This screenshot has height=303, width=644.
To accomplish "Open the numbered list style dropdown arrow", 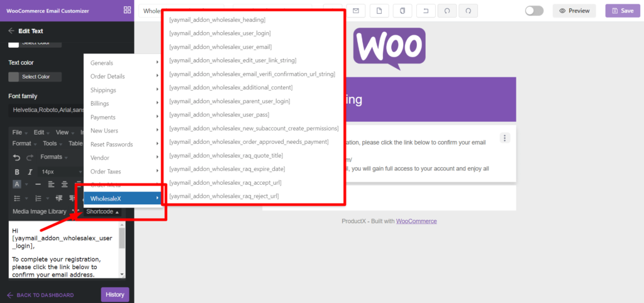I will tap(48, 199).
